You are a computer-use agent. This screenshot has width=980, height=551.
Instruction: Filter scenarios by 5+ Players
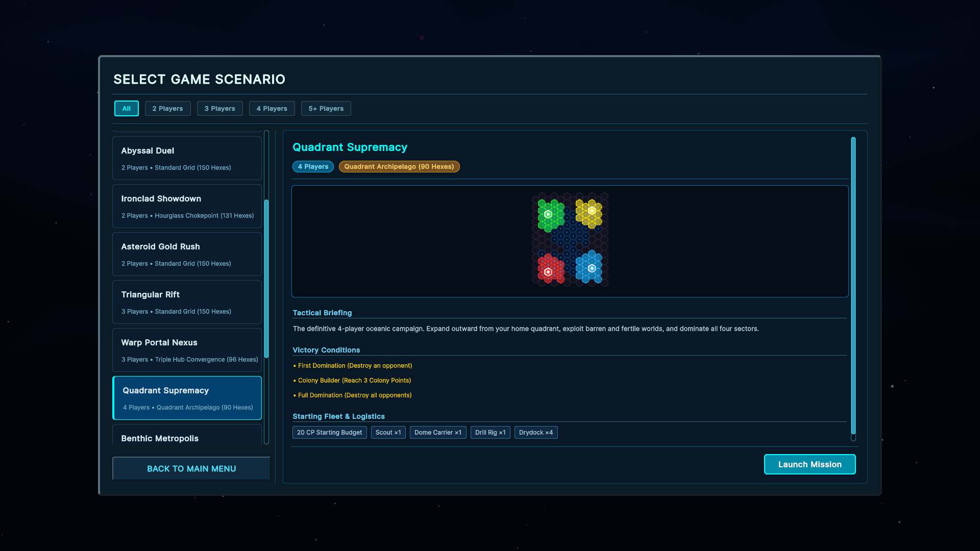[x=326, y=108]
